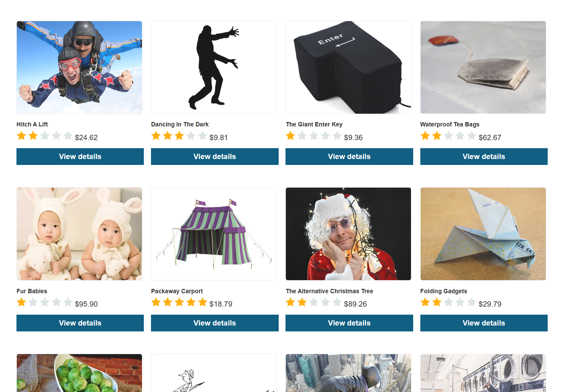Open View details for Hitch A Lift
This screenshot has width=580, height=392.
80,157
